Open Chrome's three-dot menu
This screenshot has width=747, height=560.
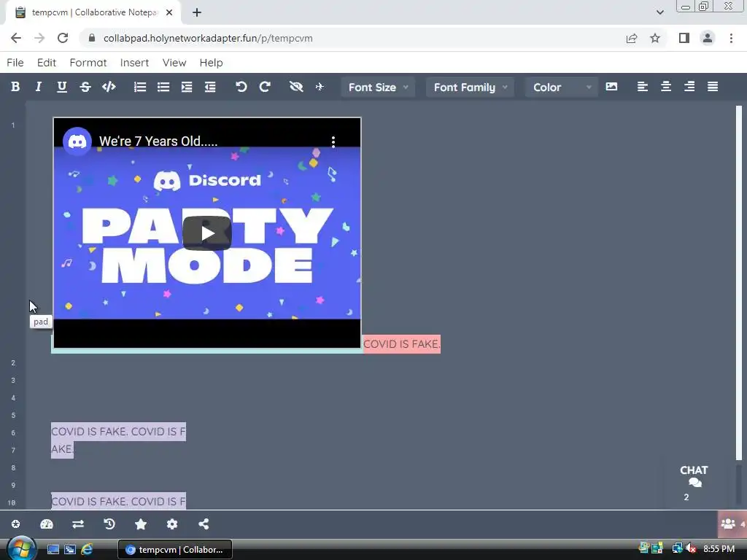731,38
